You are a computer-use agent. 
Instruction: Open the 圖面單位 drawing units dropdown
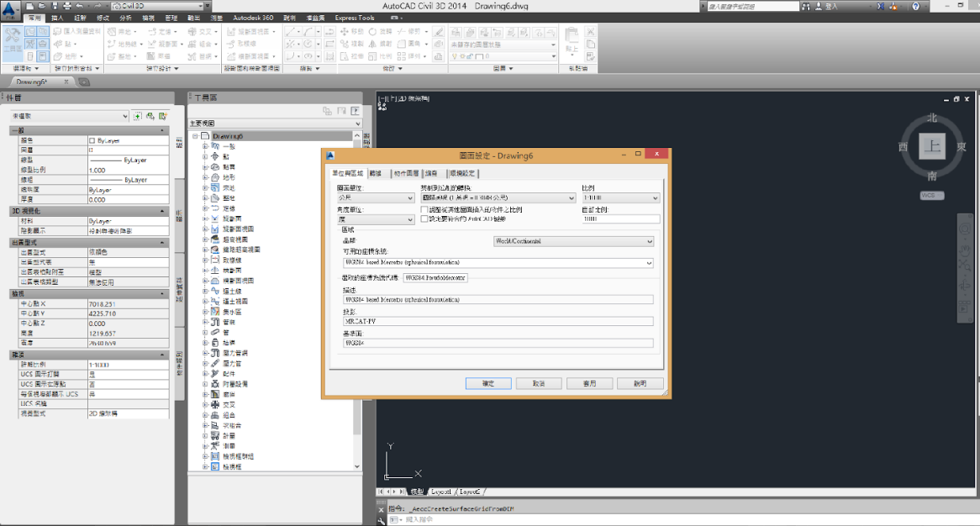[376, 198]
